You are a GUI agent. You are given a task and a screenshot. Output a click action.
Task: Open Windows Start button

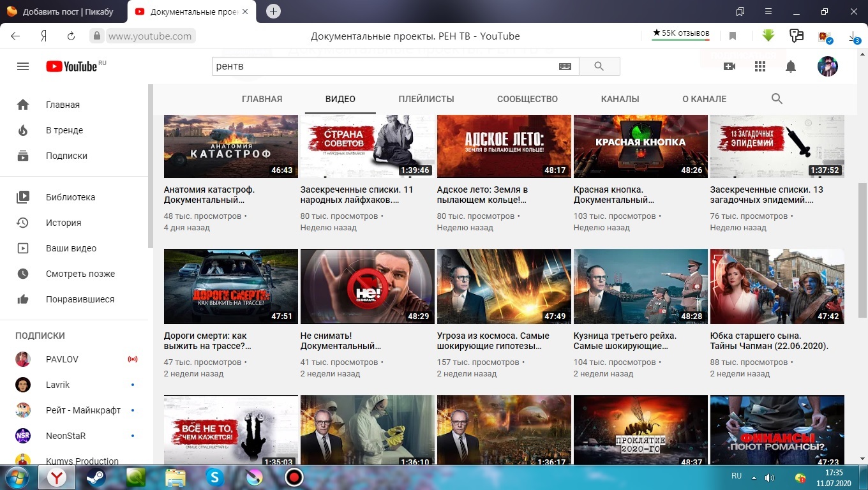[x=16, y=477]
